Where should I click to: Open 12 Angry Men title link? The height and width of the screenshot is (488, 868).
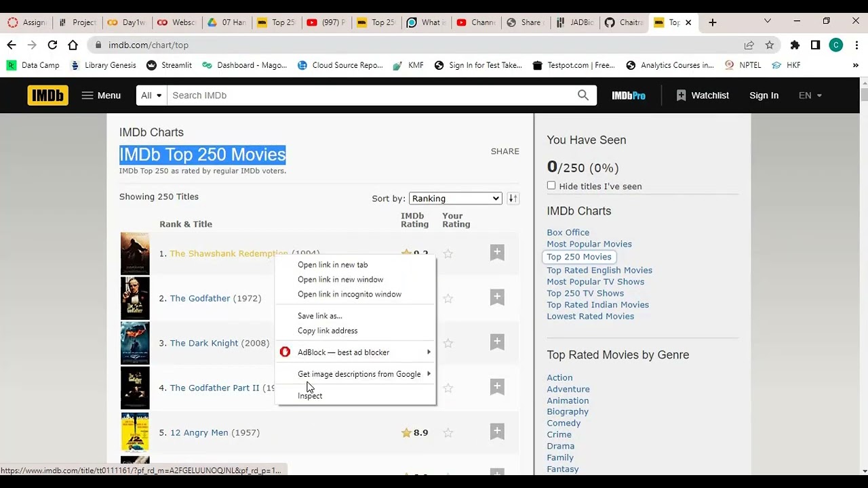coord(199,432)
